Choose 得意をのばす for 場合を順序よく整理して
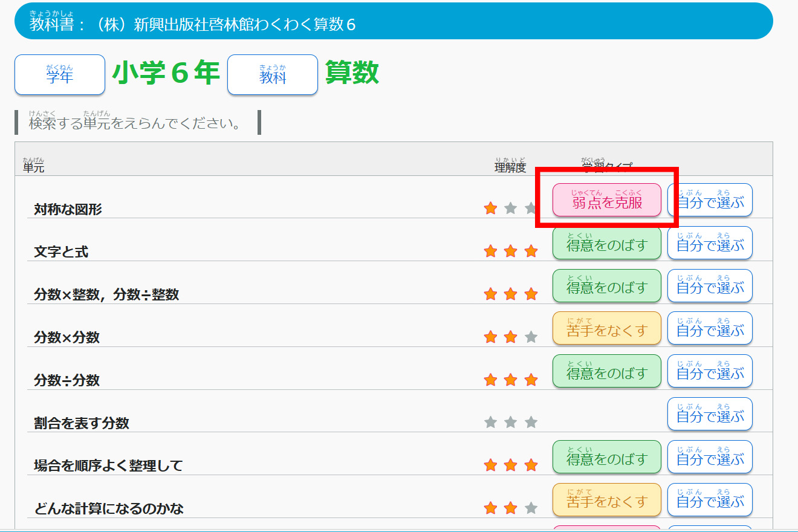The width and height of the screenshot is (798, 532). 607,457
